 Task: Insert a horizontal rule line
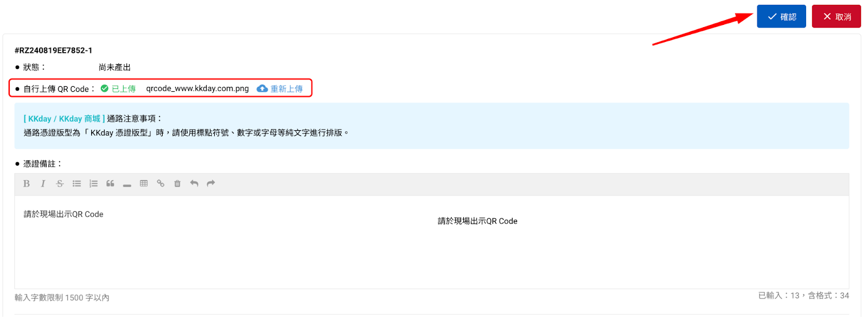tap(127, 185)
